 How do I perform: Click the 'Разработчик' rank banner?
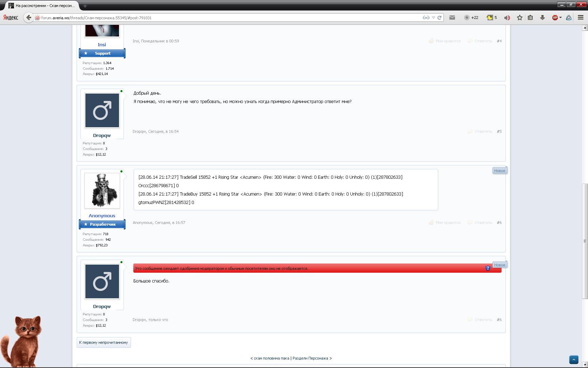pos(102,224)
